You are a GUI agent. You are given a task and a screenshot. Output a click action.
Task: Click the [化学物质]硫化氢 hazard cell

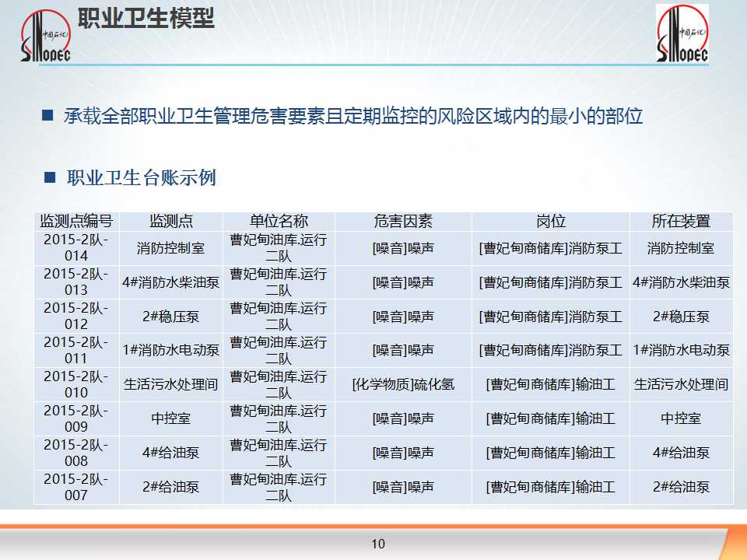(x=403, y=384)
